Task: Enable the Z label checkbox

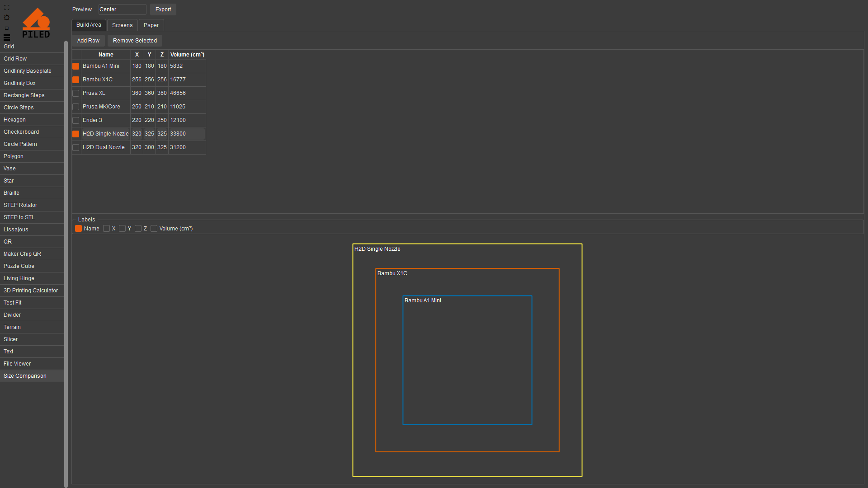Action: coord(138,229)
